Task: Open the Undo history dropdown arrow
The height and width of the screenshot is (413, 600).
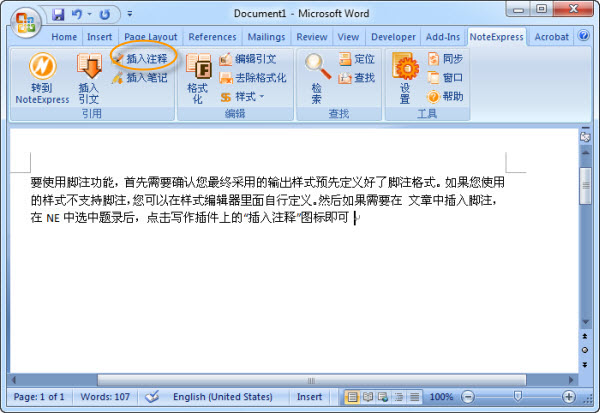Action: pyautogui.click(x=90, y=15)
